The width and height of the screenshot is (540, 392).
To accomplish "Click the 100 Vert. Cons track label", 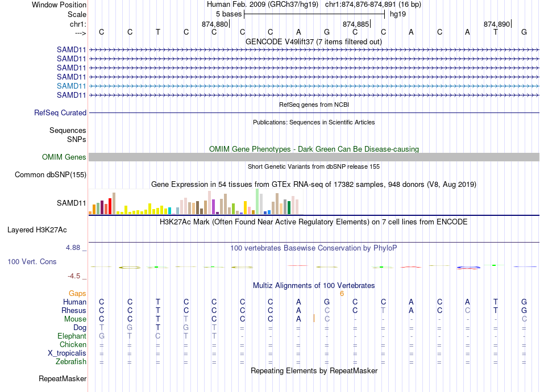I will point(32,261).
